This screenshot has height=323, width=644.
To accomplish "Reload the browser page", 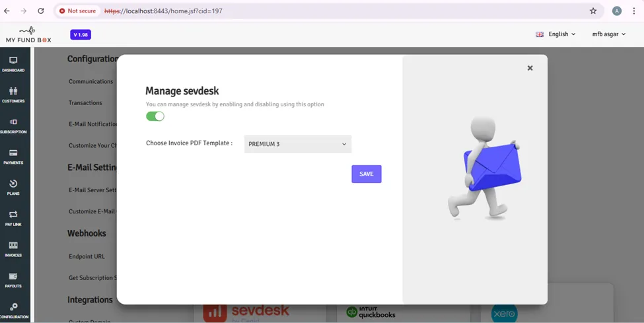I will pos(41,11).
